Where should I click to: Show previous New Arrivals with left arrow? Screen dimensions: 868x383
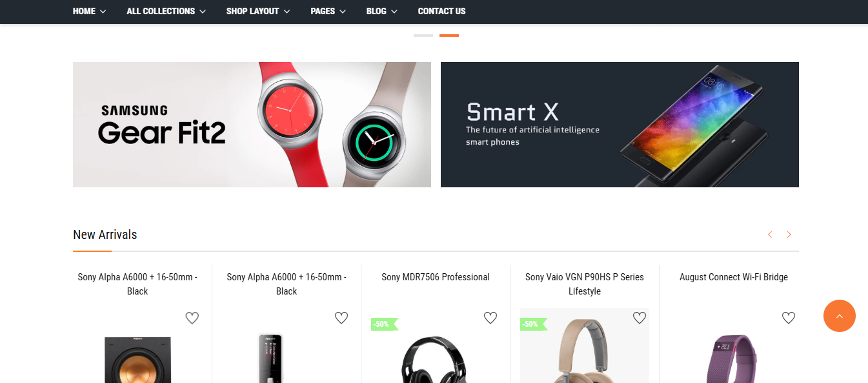click(x=770, y=234)
